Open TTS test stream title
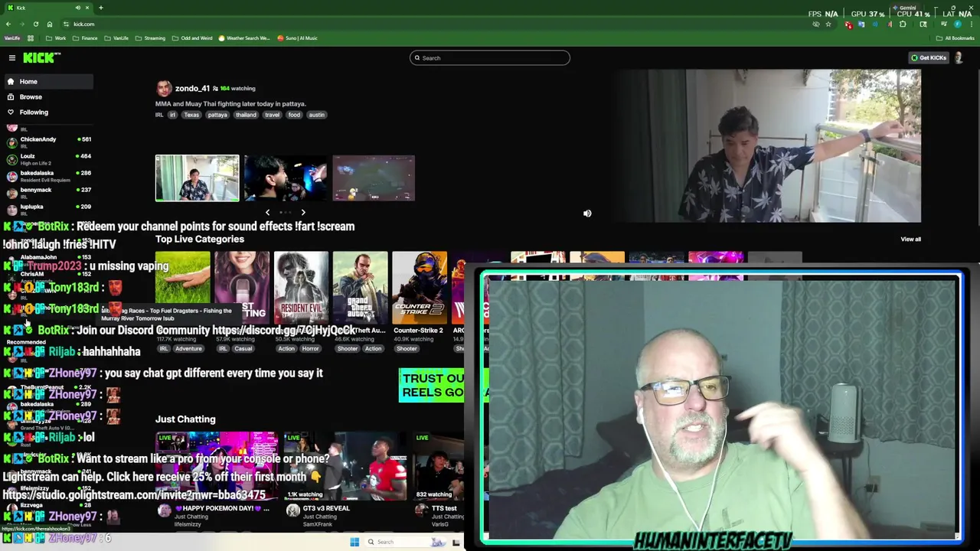 point(444,508)
